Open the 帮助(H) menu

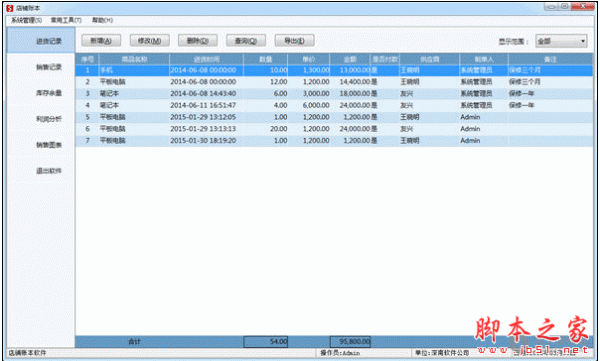pyautogui.click(x=102, y=20)
